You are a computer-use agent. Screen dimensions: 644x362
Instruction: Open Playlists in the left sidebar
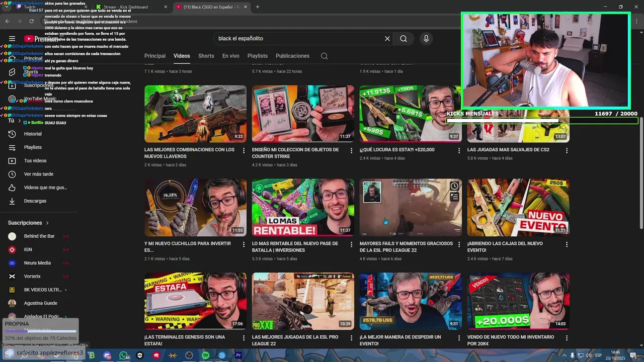pyautogui.click(x=33, y=147)
